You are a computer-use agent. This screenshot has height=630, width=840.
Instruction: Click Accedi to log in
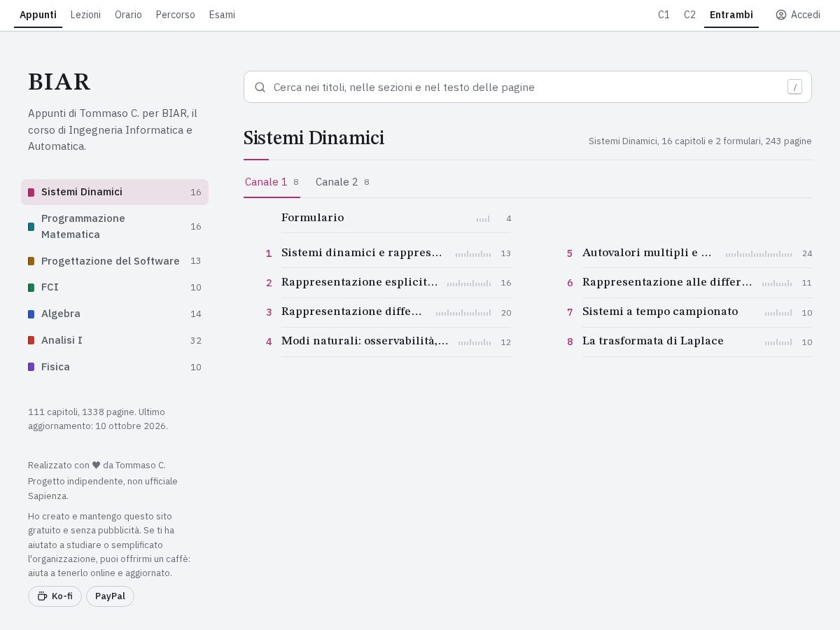798,15
